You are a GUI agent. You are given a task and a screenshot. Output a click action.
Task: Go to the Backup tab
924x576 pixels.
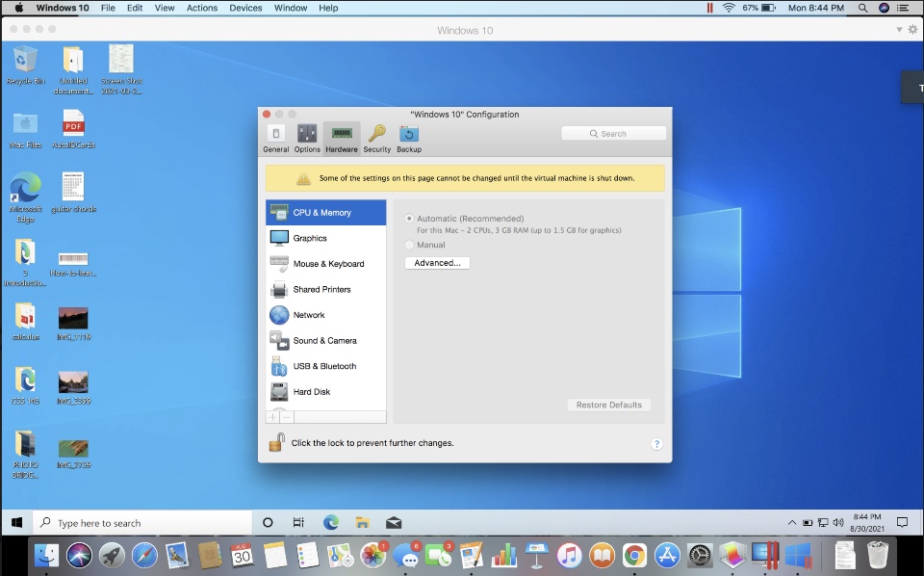click(x=409, y=139)
